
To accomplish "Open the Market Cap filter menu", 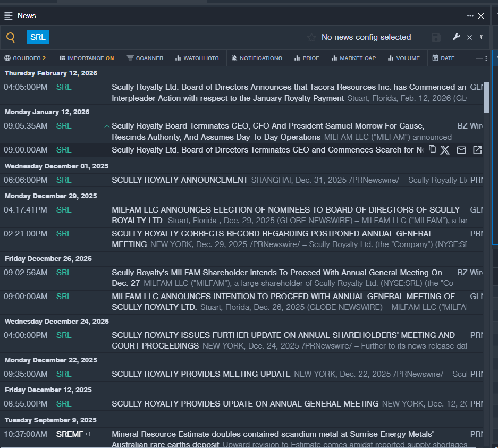I will coord(353,58).
